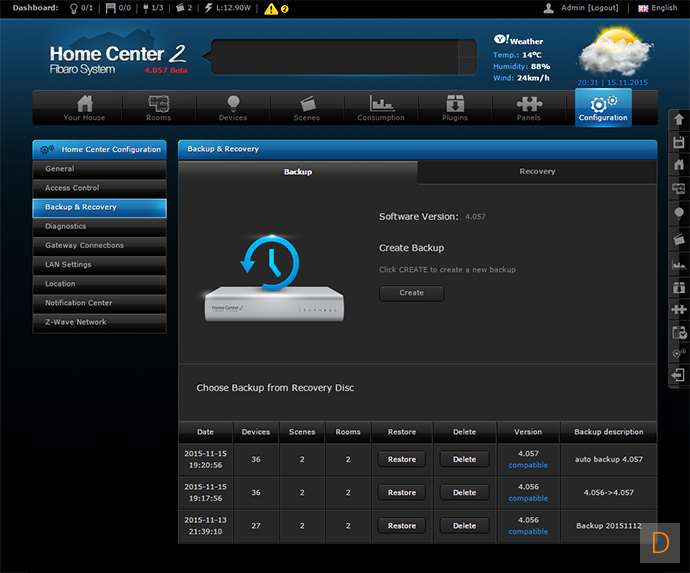Open Notification Center menu item
The width and height of the screenshot is (690, 573).
99,303
